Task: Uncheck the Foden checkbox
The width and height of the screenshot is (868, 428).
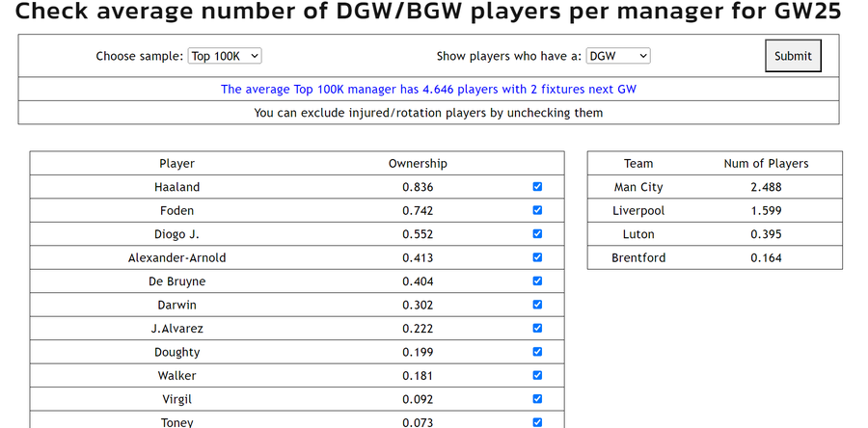Action: tap(537, 210)
